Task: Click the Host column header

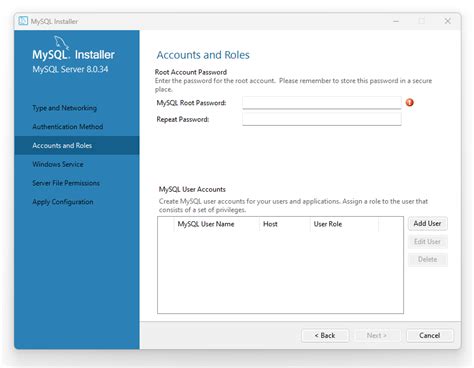Action: click(284, 224)
